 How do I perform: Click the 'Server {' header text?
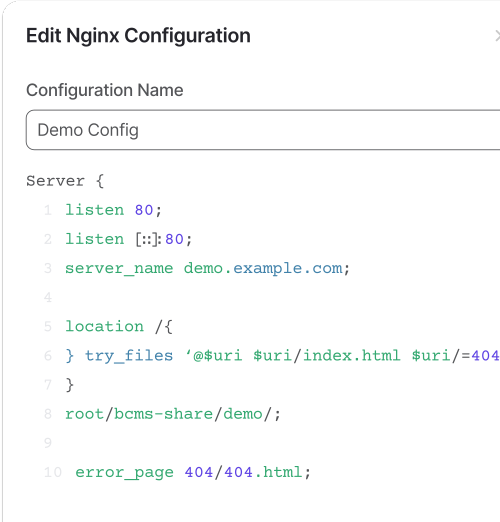65,181
